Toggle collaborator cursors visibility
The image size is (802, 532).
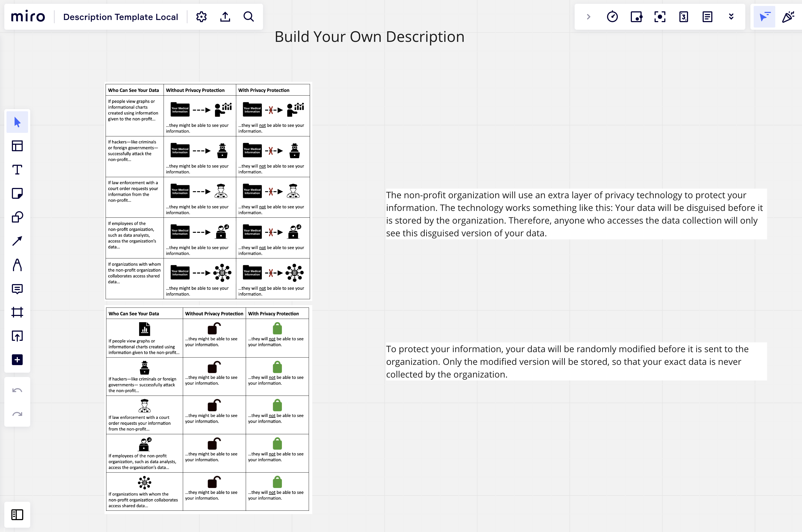coord(764,17)
